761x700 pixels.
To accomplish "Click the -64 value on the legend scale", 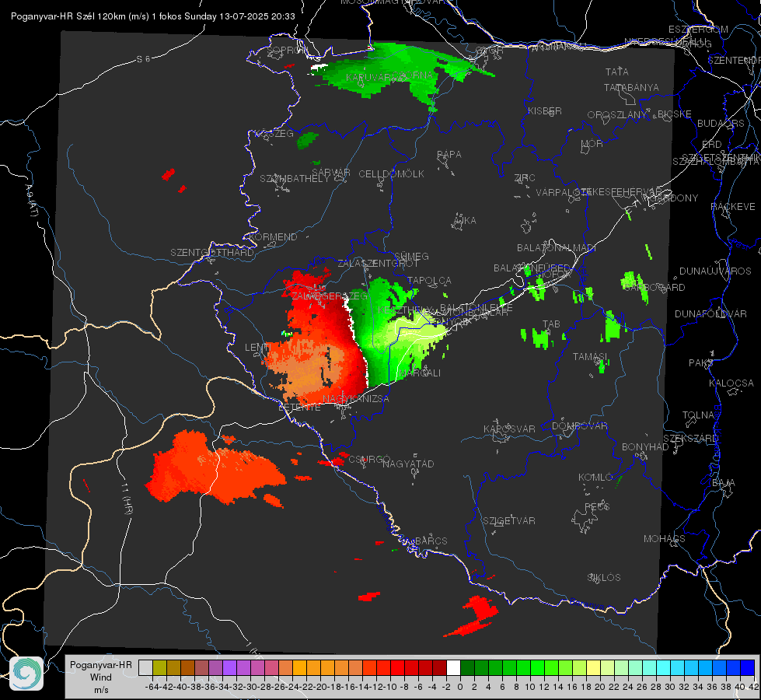I will [x=152, y=687].
